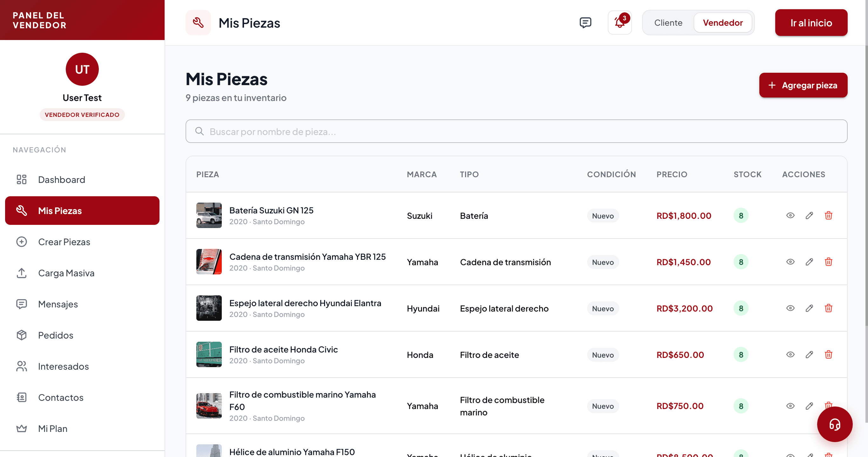The image size is (868, 457).
Task: Click the Hyundai brand cell
Action: [423, 308]
